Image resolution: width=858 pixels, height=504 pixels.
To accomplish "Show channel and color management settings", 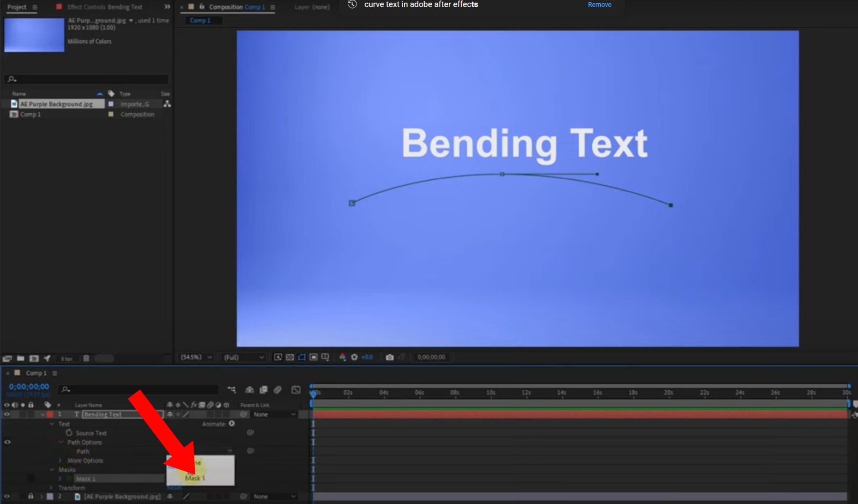I will (x=343, y=357).
